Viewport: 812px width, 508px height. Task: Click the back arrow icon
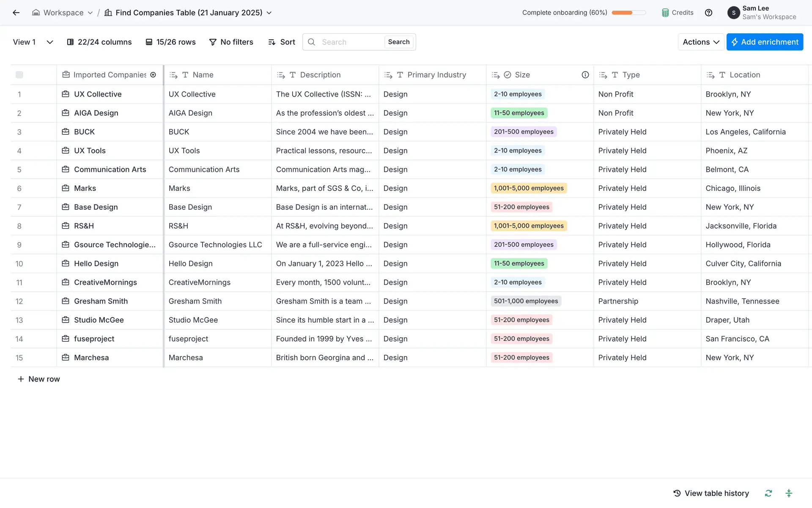click(16, 13)
